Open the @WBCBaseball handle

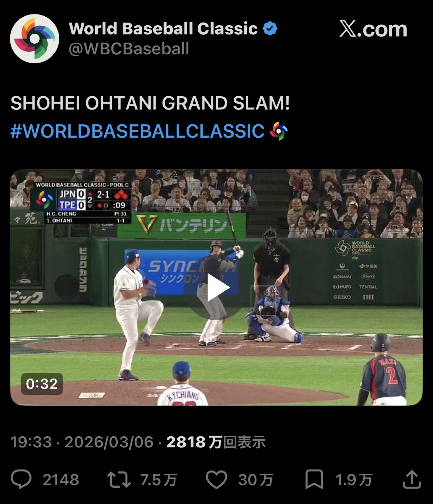[129, 49]
